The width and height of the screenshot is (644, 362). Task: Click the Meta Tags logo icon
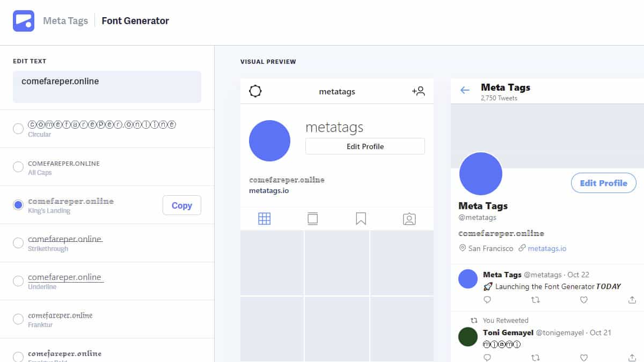24,21
